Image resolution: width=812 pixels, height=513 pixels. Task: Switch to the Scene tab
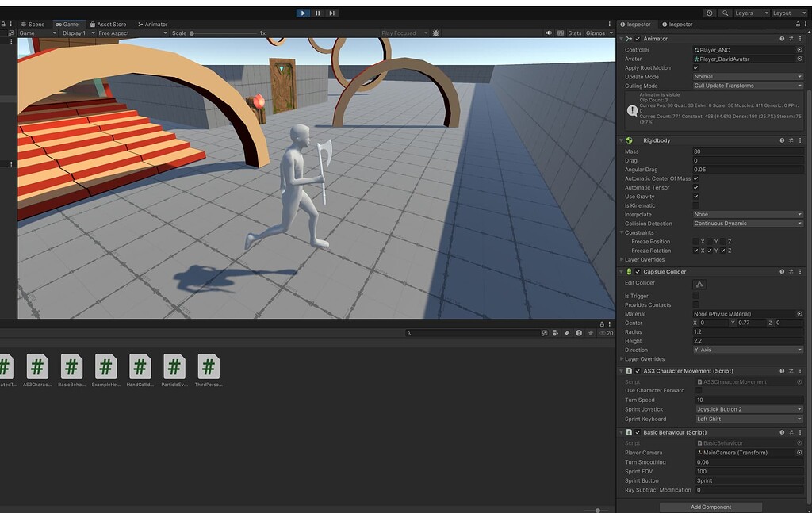pyautogui.click(x=35, y=24)
